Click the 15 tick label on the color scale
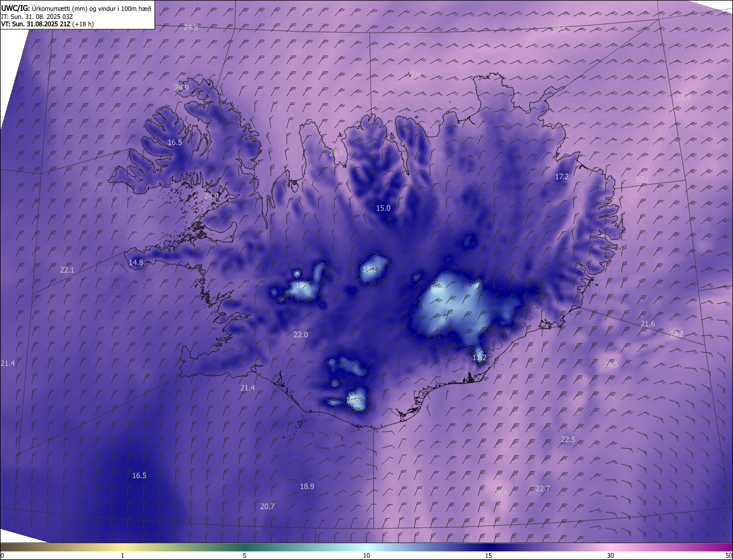The height and width of the screenshot is (560, 733). tap(488, 555)
